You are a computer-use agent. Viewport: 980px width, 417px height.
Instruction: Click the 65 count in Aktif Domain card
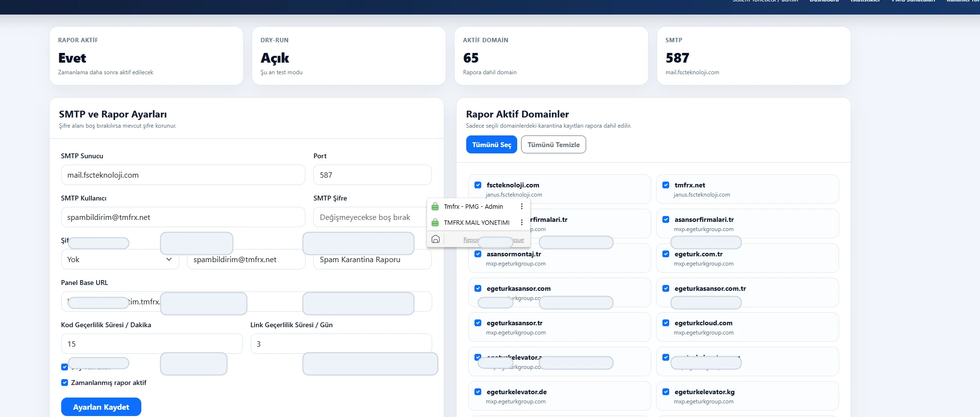[x=471, y=58]
